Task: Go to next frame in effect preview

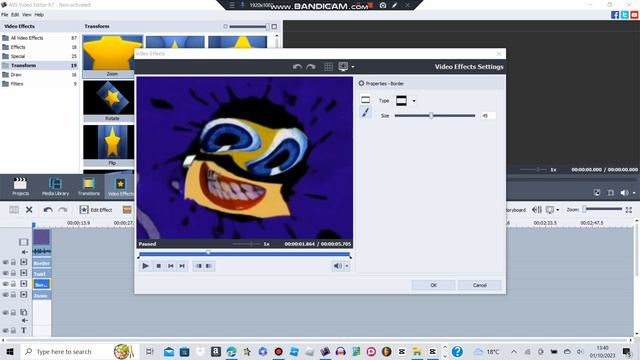Action: [x=182, y=266]
